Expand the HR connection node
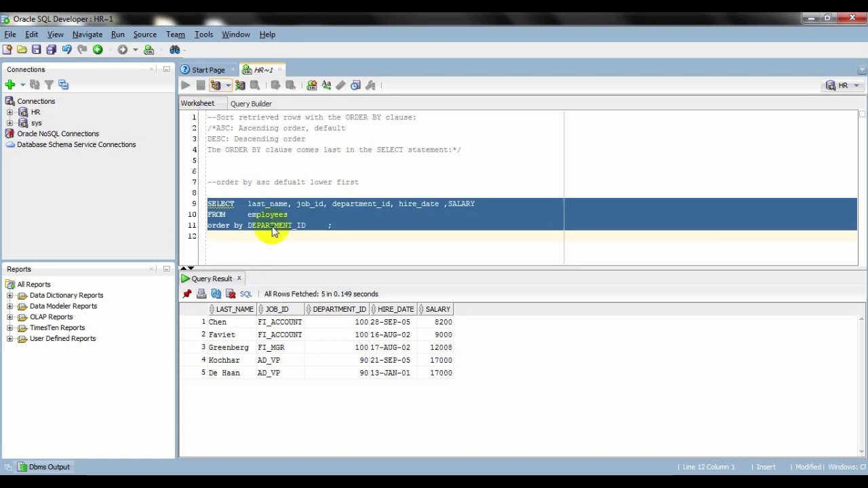The height and width of the screenshot is (488, 868). coord(9,112)
